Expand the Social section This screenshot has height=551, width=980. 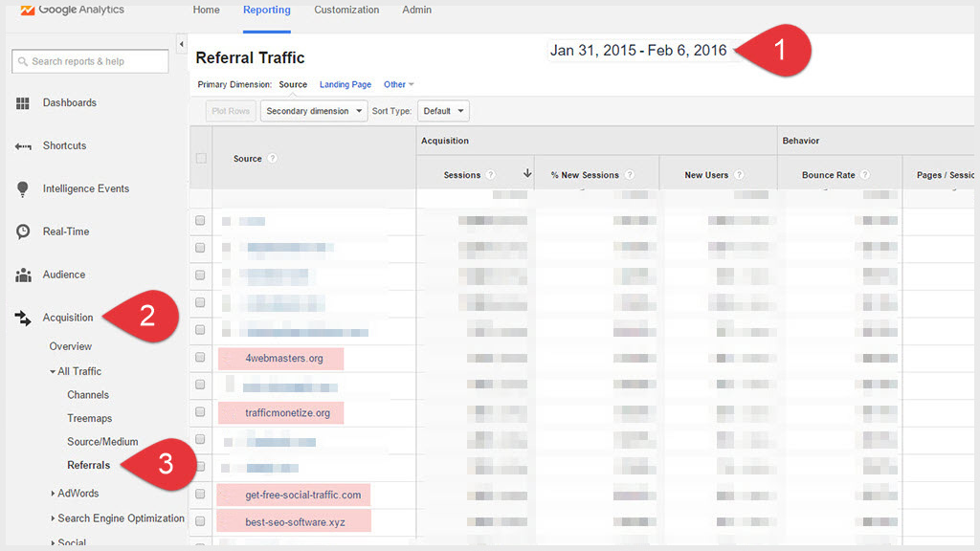tap(53, 543)
